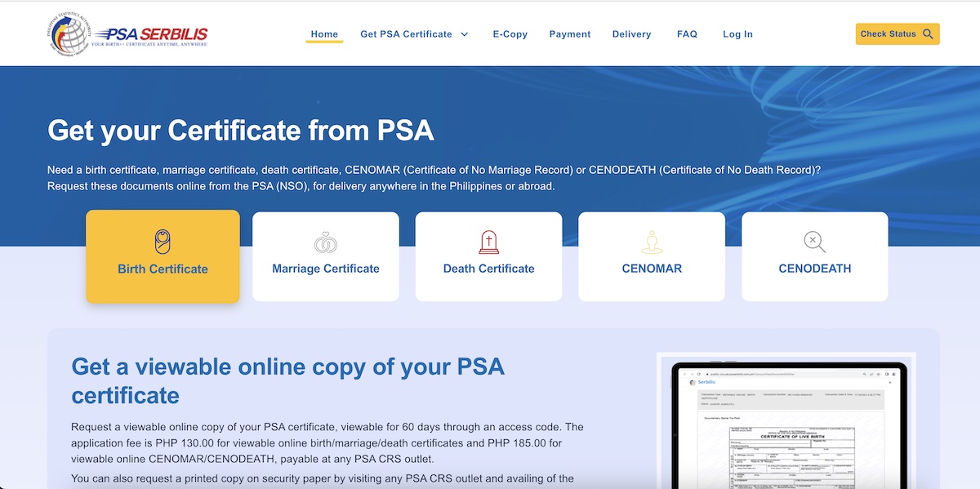Click the Log In link
This screenshot has width=980, height=489.
pos(737,34)
